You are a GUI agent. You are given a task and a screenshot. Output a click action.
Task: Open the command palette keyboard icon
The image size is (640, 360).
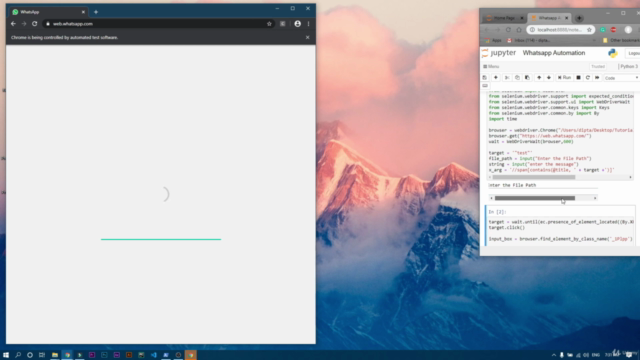(485, 86)
